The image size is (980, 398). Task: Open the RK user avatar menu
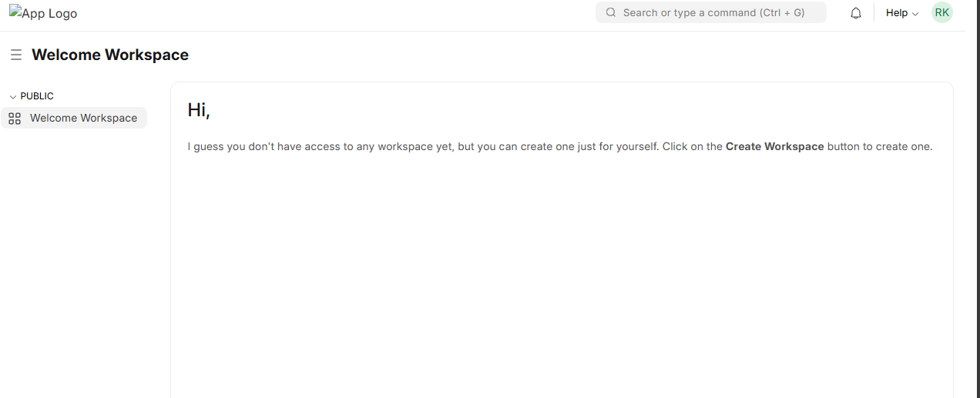click(x=942, y=12)
